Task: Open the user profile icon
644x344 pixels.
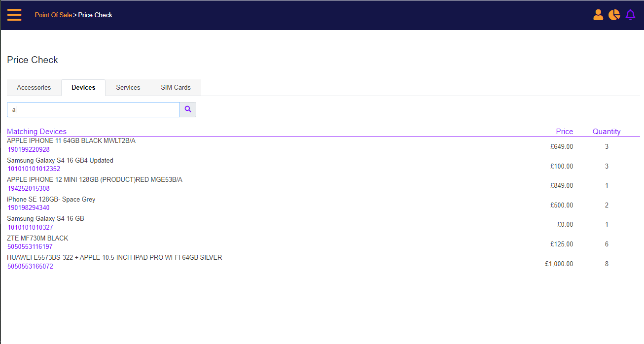Action: (598, 15)
